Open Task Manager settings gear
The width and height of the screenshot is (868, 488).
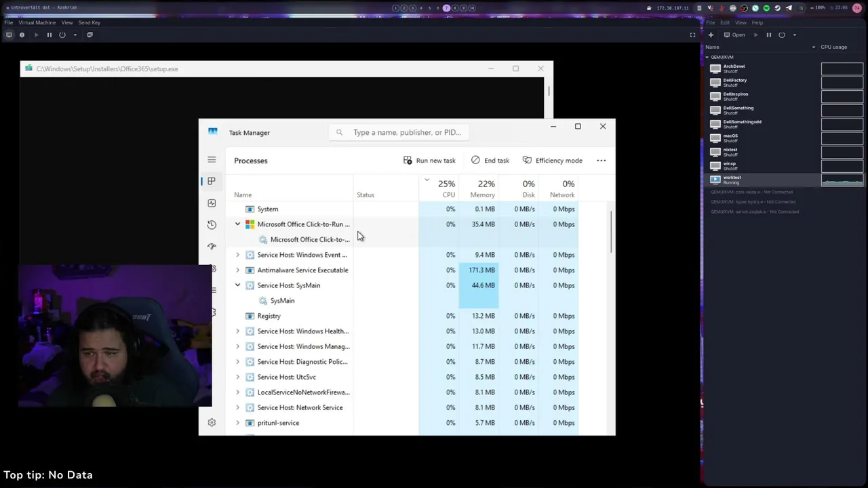(212, 422)
